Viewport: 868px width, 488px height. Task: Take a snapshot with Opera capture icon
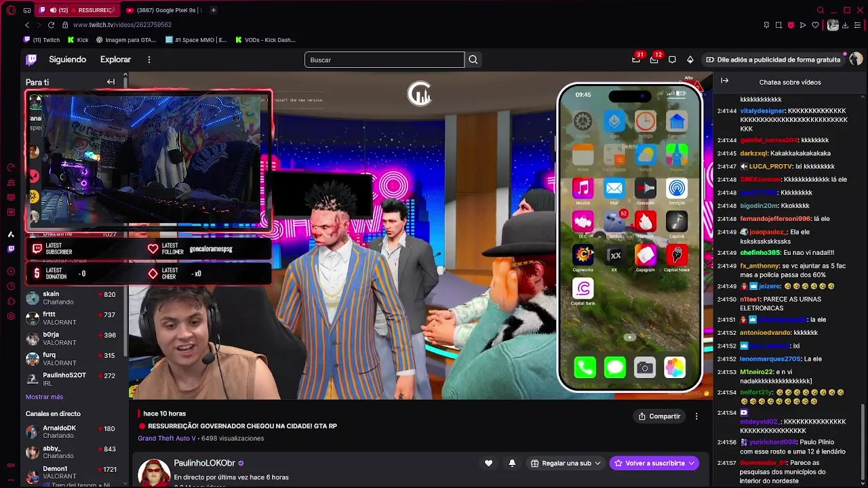[x=778, y=25]
